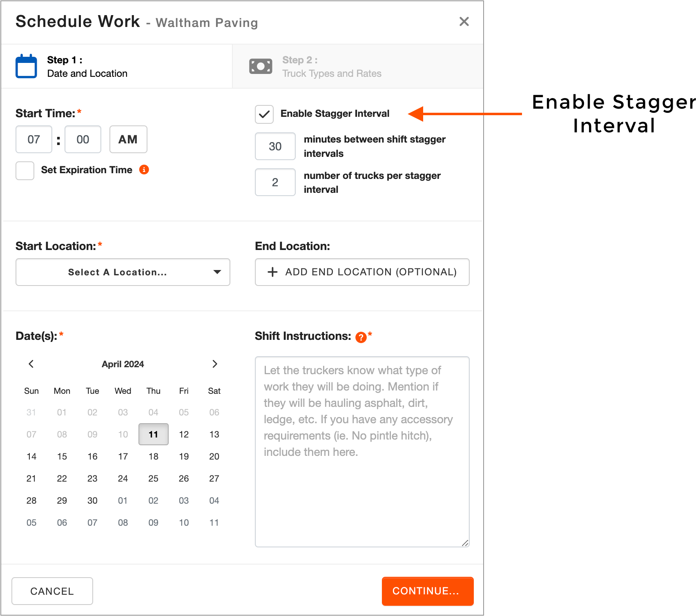
Task: Select Step 1 Date and Location tab
Action: click(117, 67)
